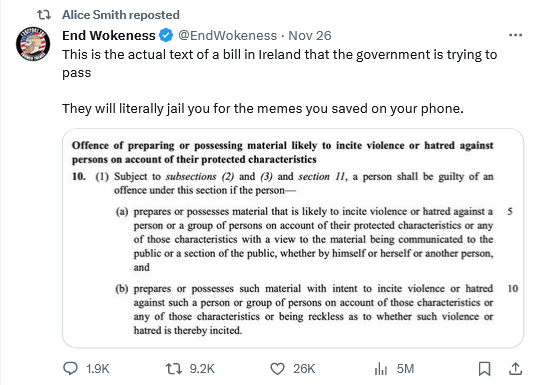535x385 pixels.
Task: Click the 1.9K replies count
Action: click(x=98, y=369)
